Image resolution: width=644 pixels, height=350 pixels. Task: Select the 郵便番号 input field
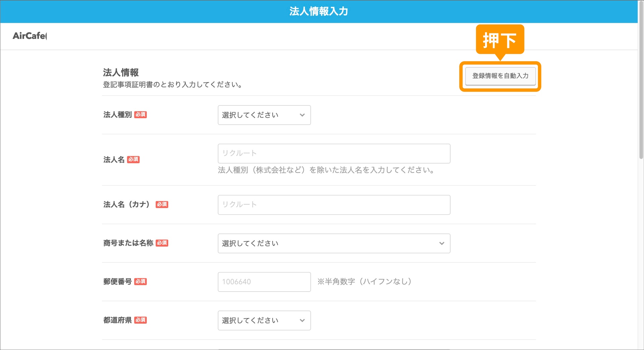264,282
